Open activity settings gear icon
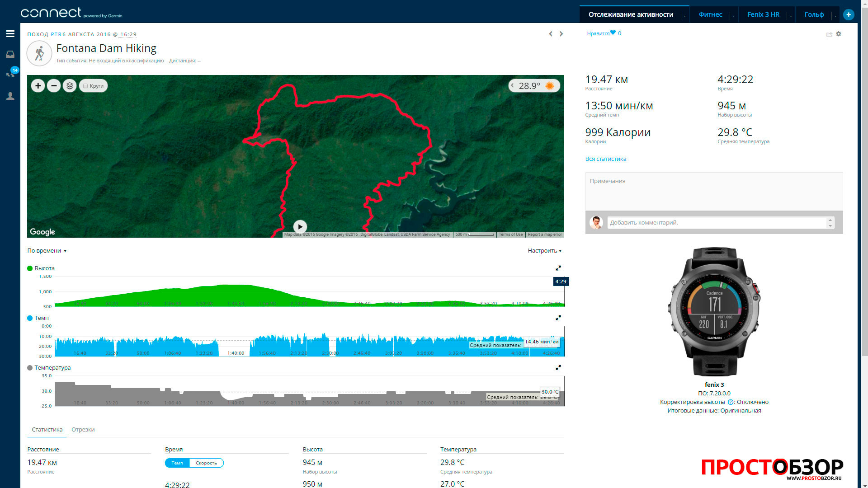This screenshot has width=868, height=488. point(839,34)
